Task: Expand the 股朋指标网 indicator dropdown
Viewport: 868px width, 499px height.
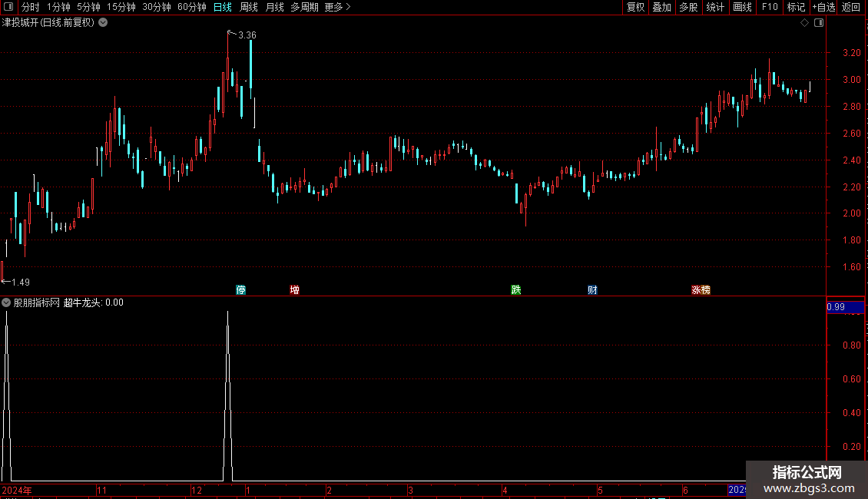Action: click(x=6, y=302)
